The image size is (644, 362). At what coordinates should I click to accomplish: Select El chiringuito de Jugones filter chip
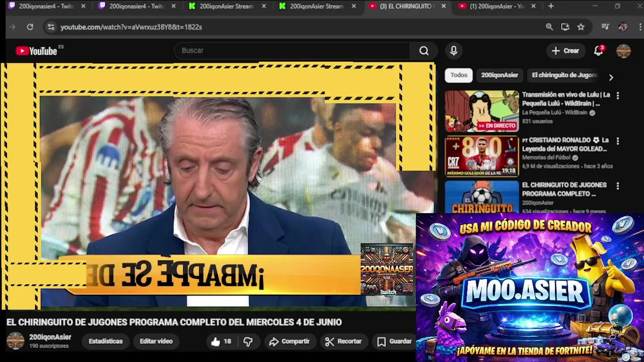pos(564,75)
